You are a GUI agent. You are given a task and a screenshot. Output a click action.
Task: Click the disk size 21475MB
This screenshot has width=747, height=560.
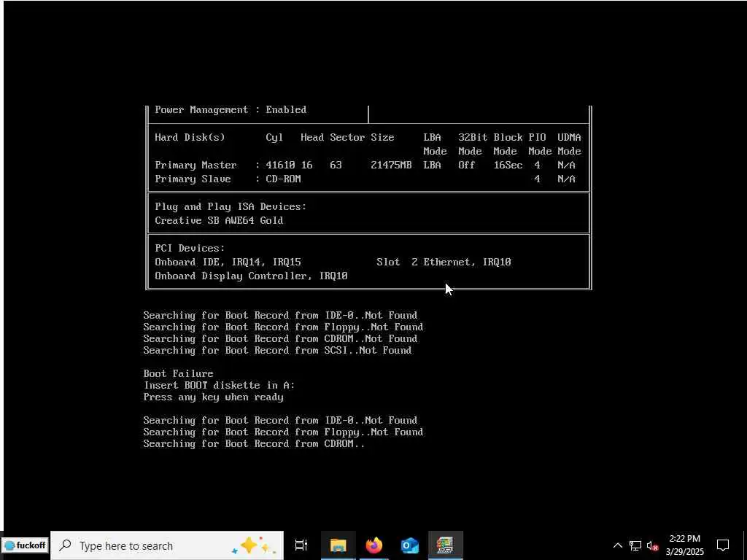pyautogui.click(x=391, y=166)
